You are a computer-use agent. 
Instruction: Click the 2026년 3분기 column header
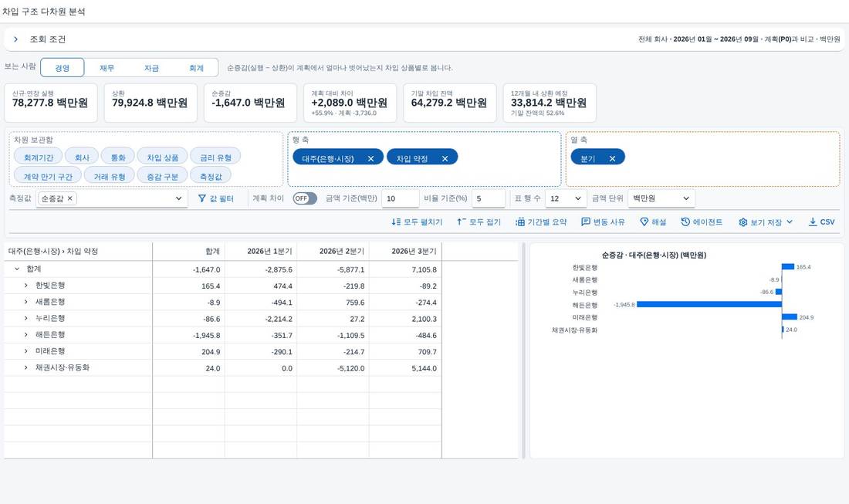pos(405,251)
